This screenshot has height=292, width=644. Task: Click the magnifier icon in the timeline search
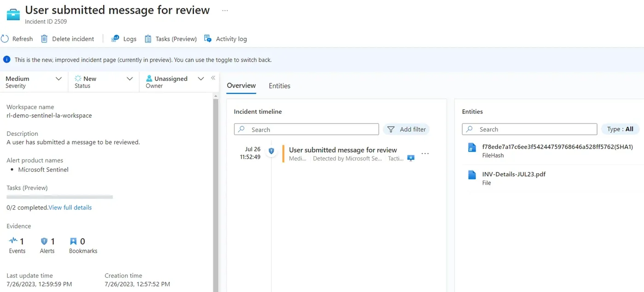click(x=242, y=129)
